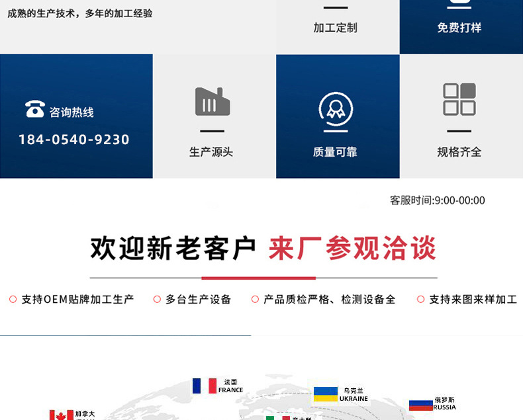Image resolution: width=523 pixels, height=420 pixels.
Task: Click the 加工定制 tile
Action: 338,26
